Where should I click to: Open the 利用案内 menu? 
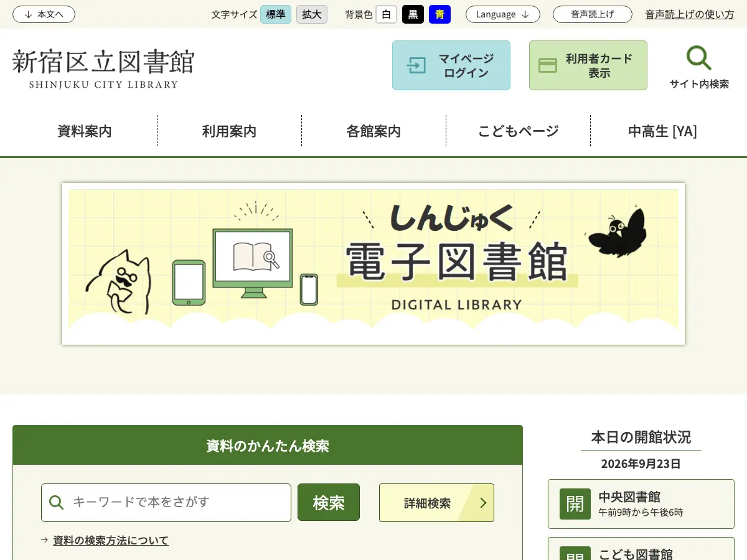click(229, 131)
